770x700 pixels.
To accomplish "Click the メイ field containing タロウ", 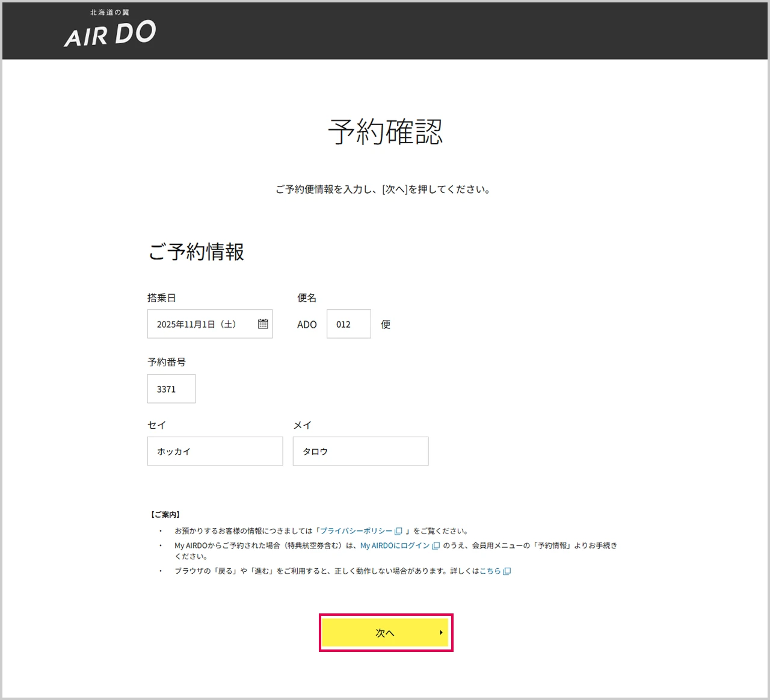I will 360,452.
